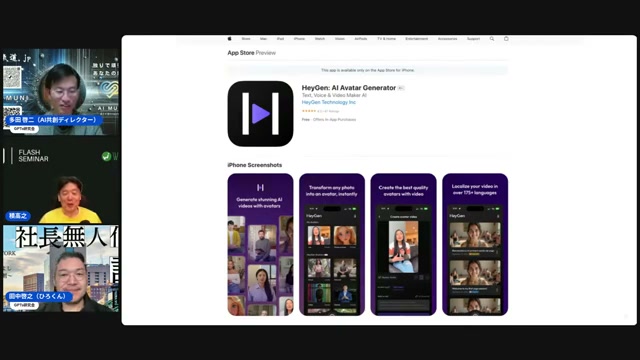This screenshot has height=360, width=640.
Task: Open the iPhone menu item
Action: tap(299, 39)
